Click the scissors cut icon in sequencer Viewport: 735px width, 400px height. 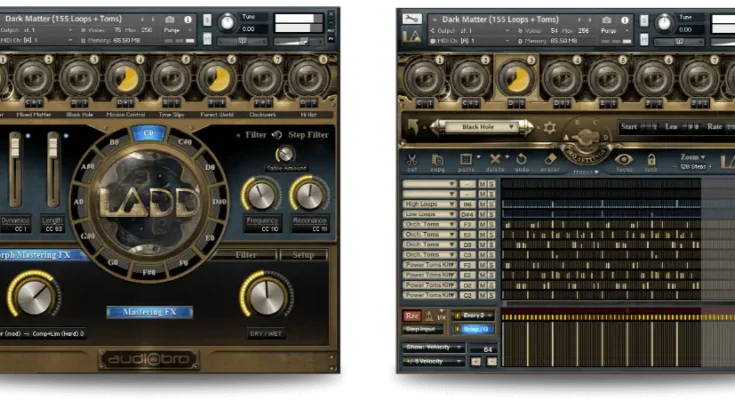pos(411,160)
